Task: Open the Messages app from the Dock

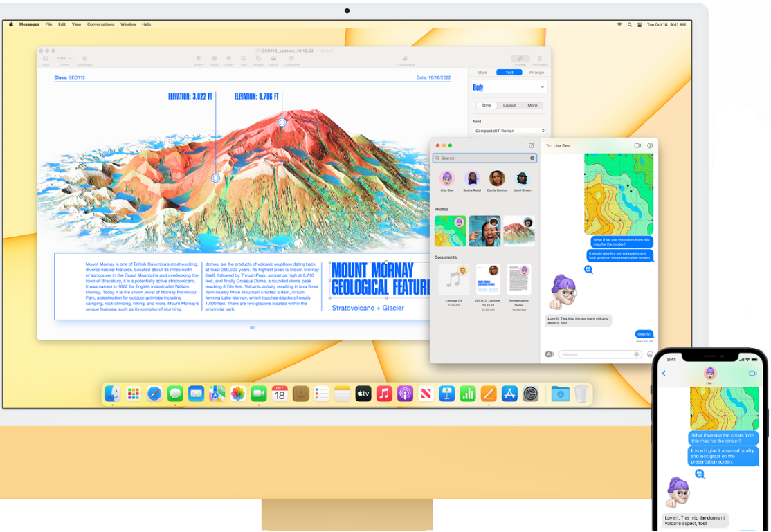Action: [x=175, y=394]
